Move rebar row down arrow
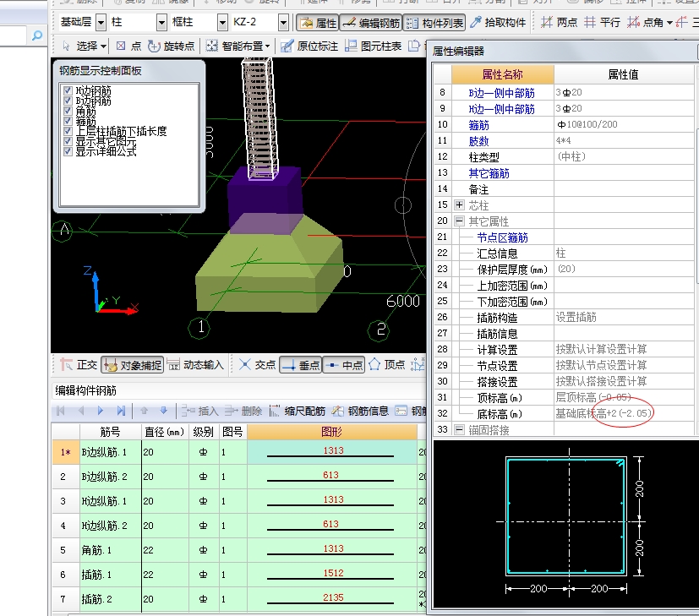The height and width of the screenshot is (616, 699). tap(164, 411)
